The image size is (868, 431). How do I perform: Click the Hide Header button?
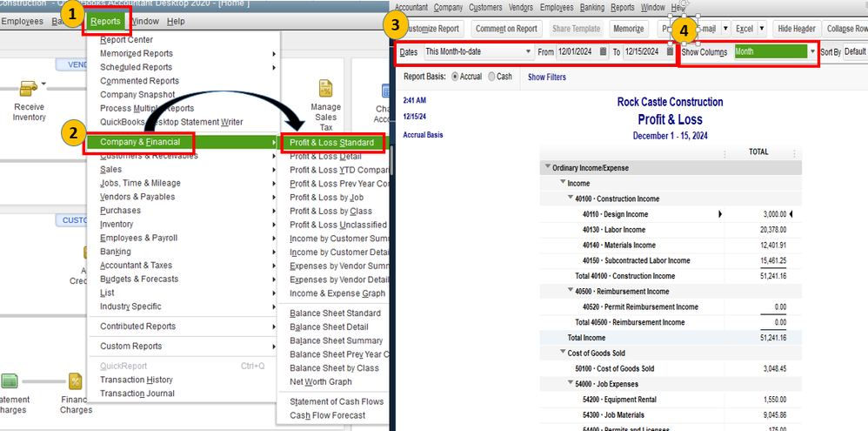[796, 28]
